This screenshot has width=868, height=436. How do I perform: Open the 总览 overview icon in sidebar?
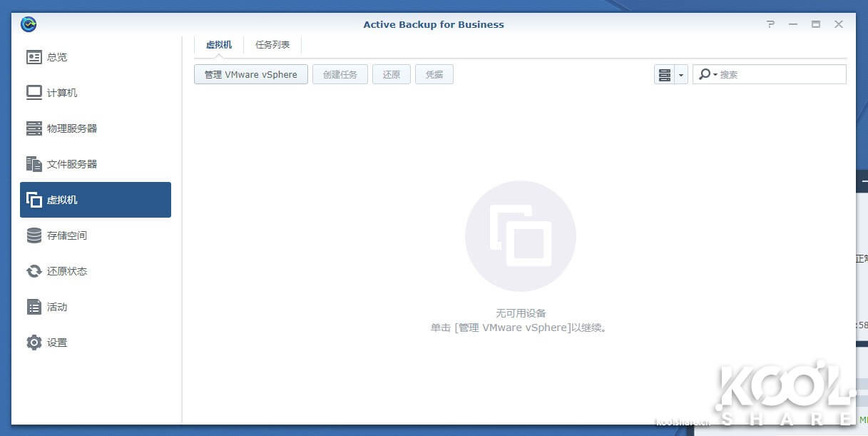(34, 57)
